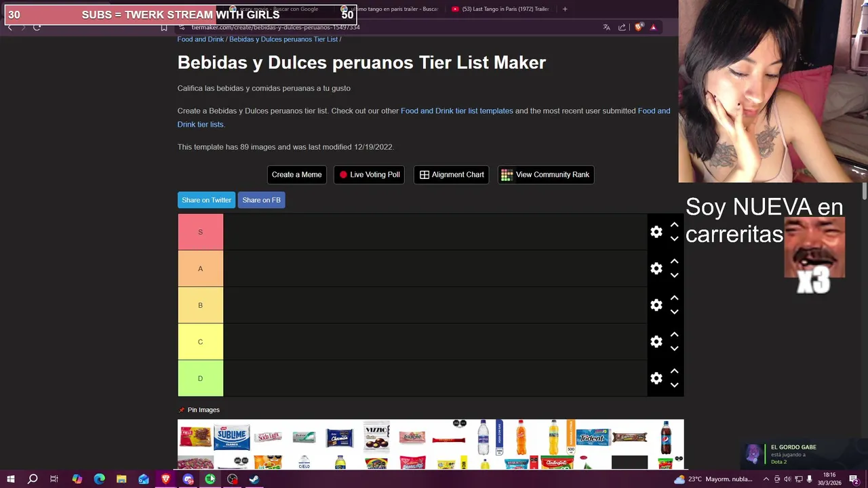Viewport: 868px width, 488px height.
Task: Open Brave Shields lion icon
Action: pyautogui.click(x=638, y=27)
